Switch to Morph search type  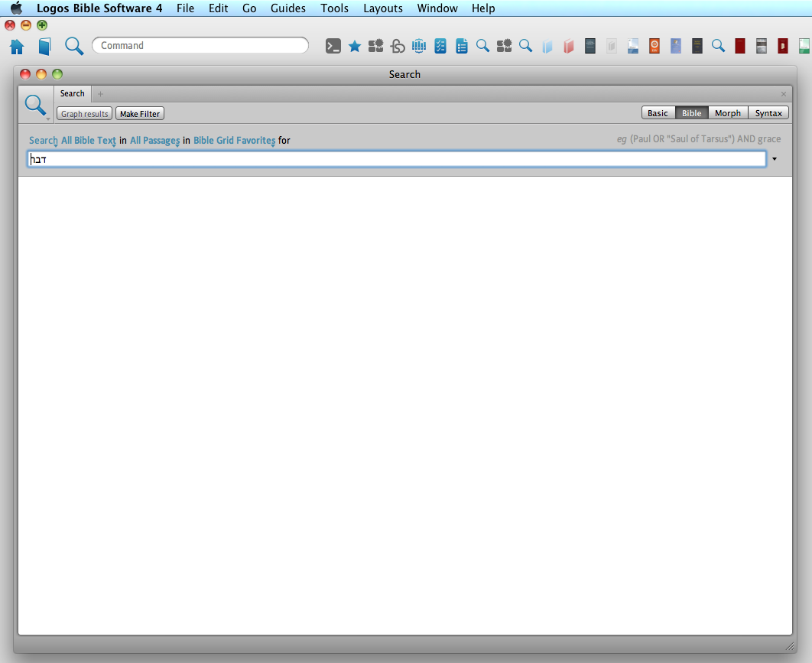(x=728, y=113)
